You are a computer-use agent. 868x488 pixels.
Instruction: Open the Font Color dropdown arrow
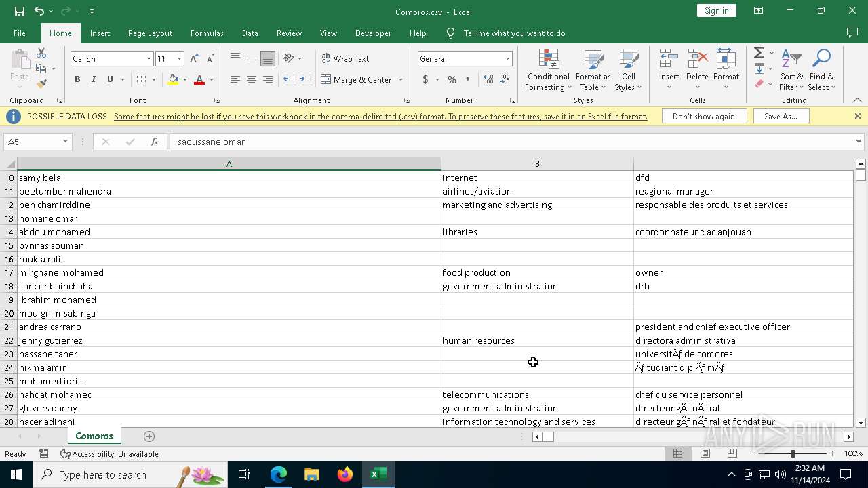pos(212,79)
